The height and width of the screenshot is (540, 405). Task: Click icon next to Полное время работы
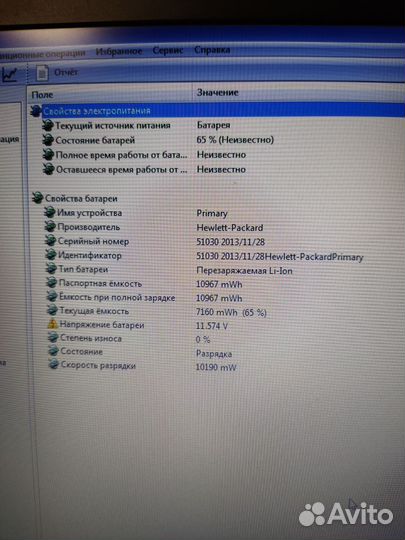pos(48,155)
